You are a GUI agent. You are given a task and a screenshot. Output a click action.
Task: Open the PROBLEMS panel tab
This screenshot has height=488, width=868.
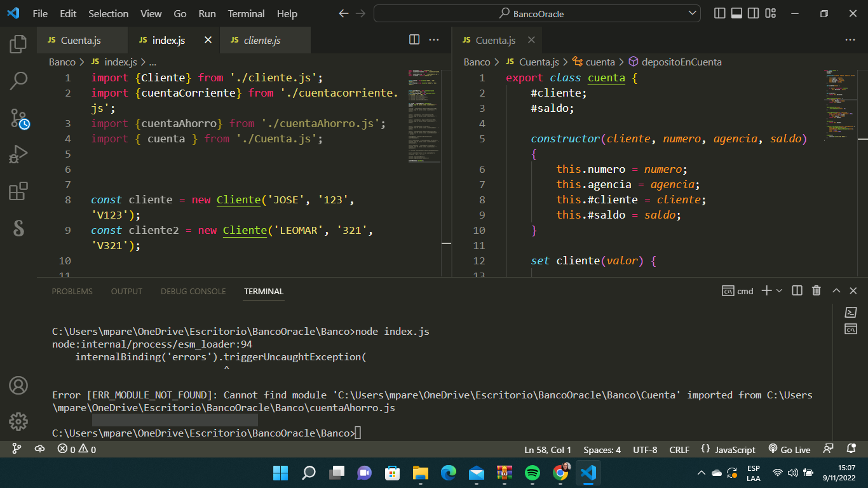[72, 291]
